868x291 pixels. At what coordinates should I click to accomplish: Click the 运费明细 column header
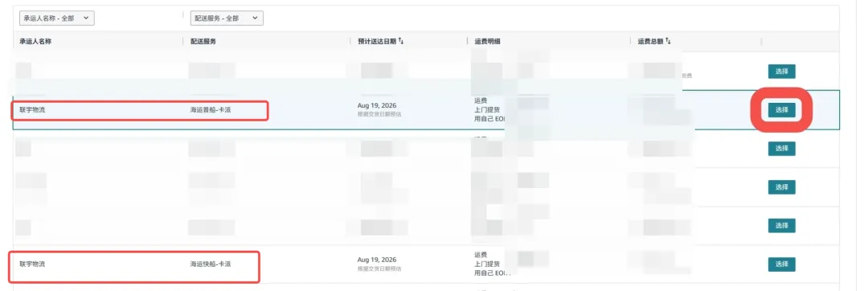(488, 42)
